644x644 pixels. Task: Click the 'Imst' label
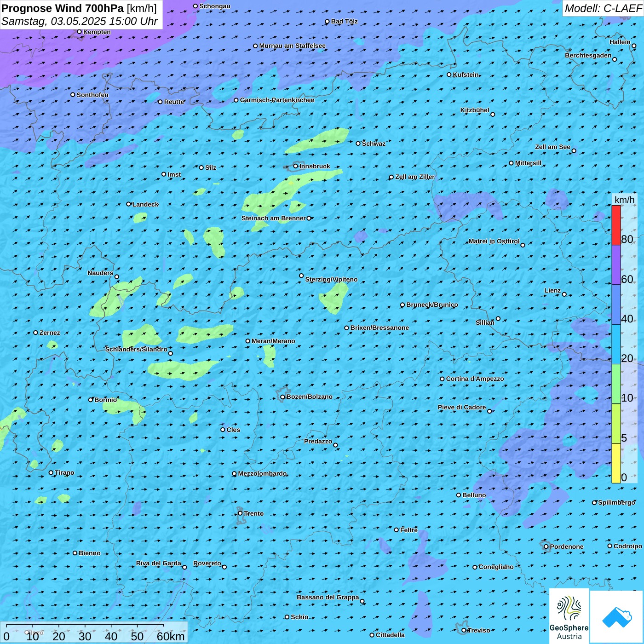pos(174,174)
